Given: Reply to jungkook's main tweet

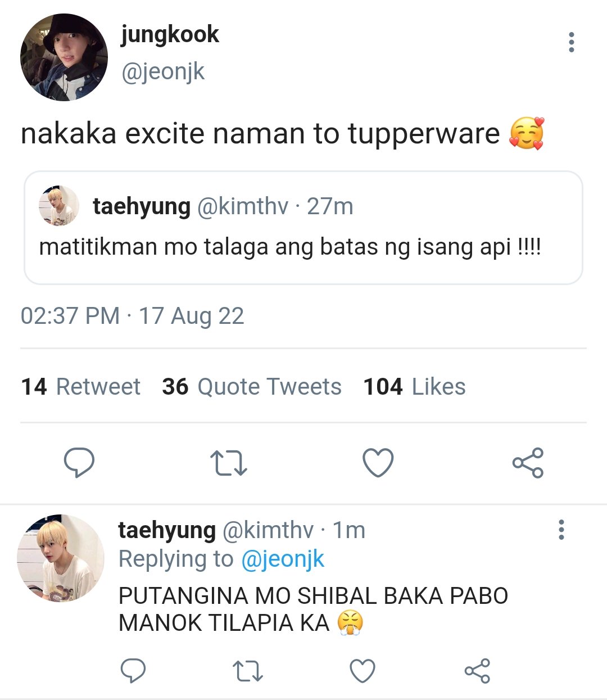Looking at the screenshot, I should click(79, 463).
